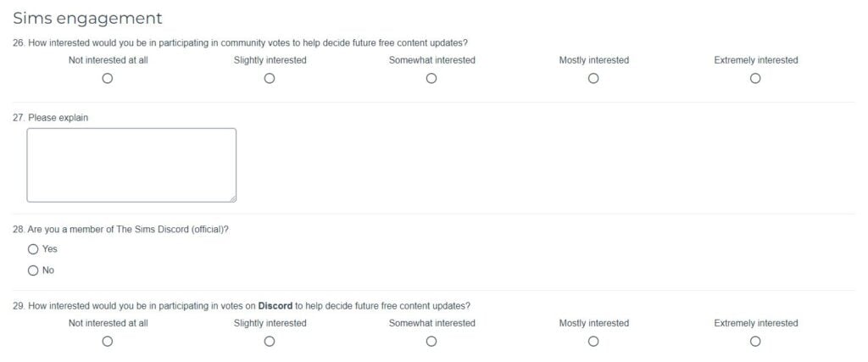
Task: Click the 'Please explain' text box
Action: click(x=131, y=165)
